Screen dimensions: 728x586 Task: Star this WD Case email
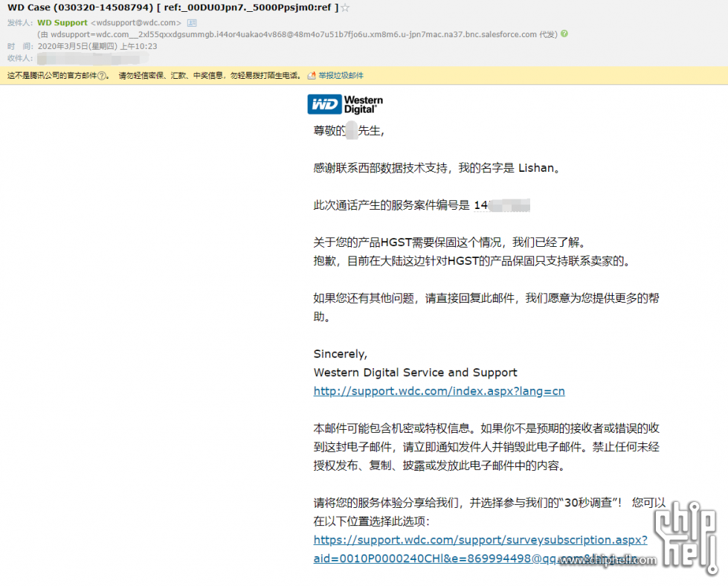coord(345,8)
